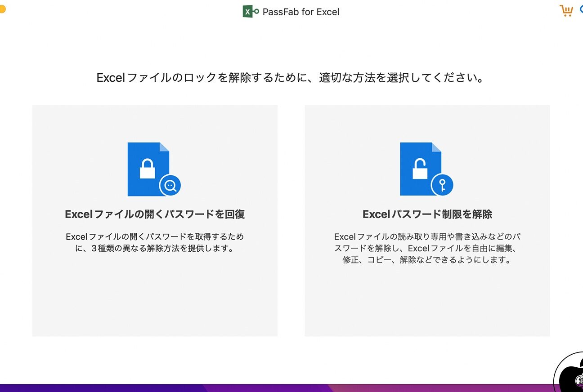Select 'Excelファイルの開くパスワードを回復' title

click(x=155, y=214)
